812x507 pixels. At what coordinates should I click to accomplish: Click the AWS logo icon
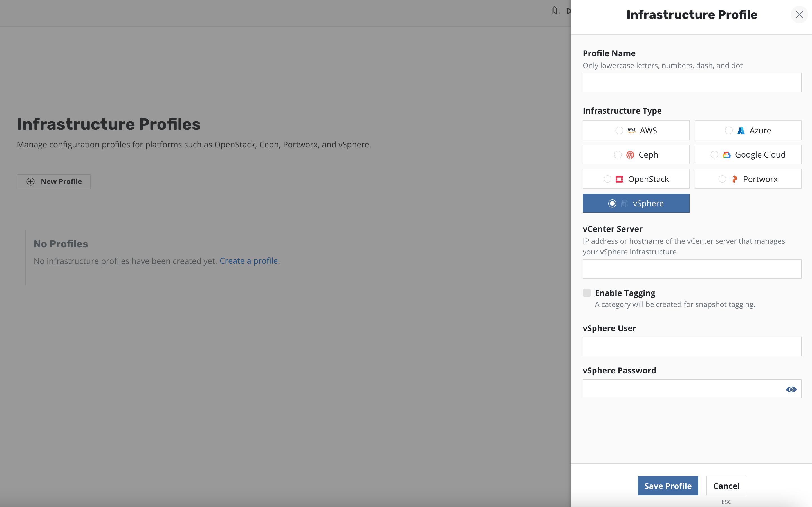pyautogui.click(x=631, y=131)
